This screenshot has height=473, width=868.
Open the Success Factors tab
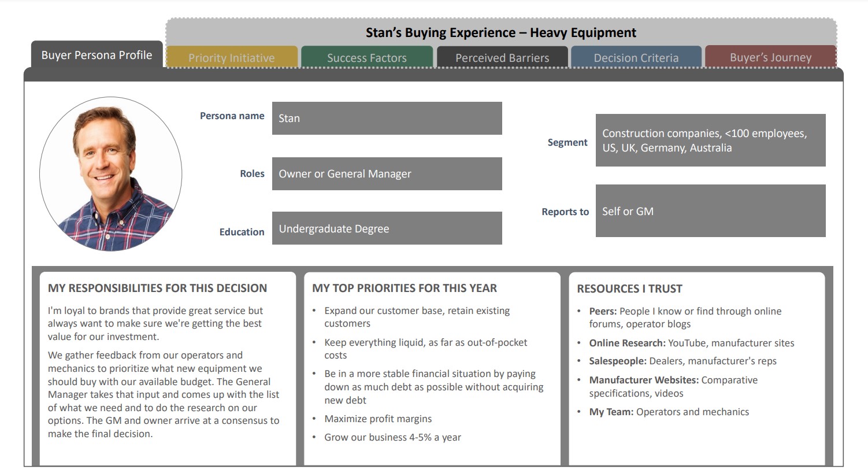click(x=367, y=57)
